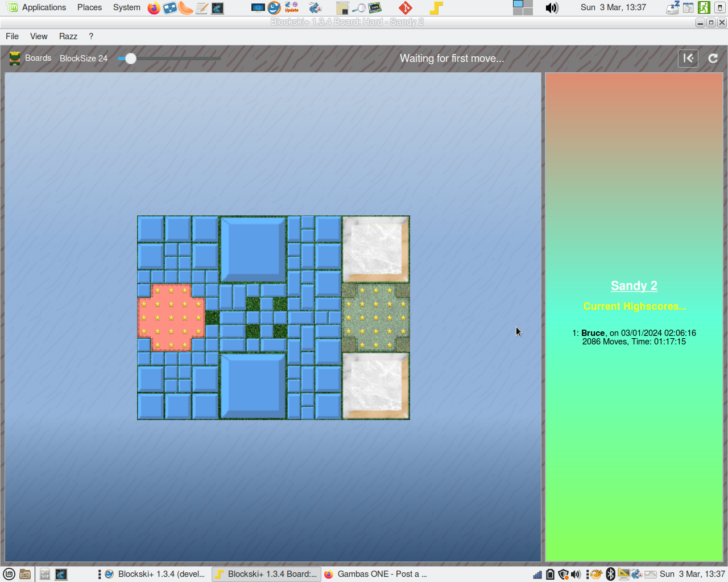Image resolution: width=728 pixels, height=582 pixels.
Task: Click the Bluetooth icon in the bottom tray
Action: click(610, 574)
